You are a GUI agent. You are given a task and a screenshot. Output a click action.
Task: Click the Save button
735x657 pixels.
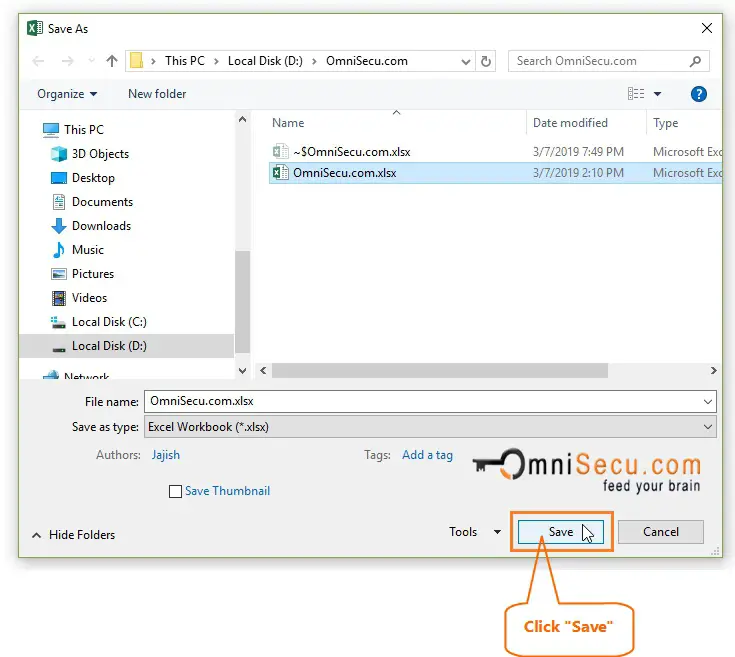561,532
